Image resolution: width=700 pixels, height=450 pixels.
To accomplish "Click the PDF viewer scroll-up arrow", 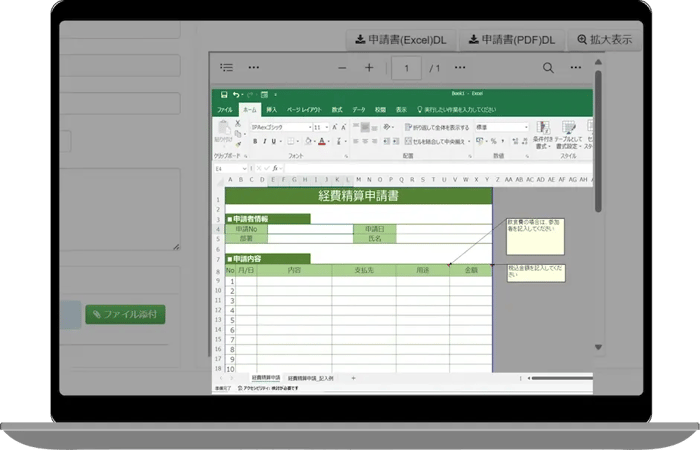I will (598, 62).
